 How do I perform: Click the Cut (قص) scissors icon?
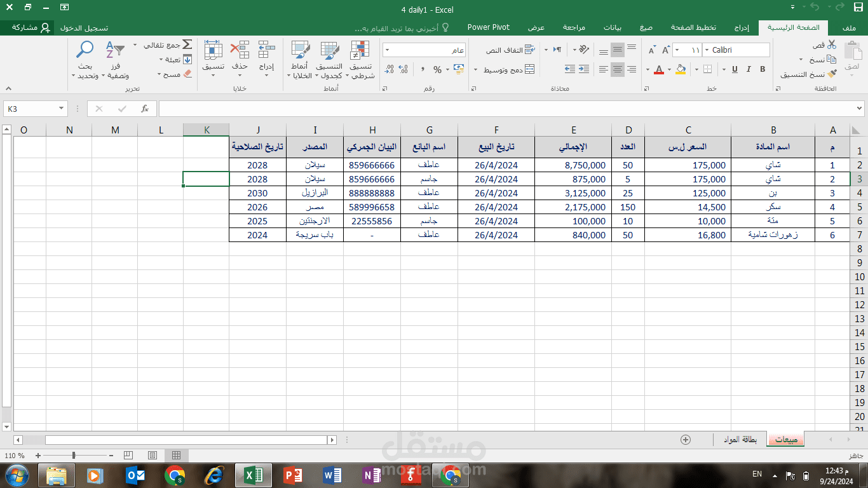(x=832, y=44)
